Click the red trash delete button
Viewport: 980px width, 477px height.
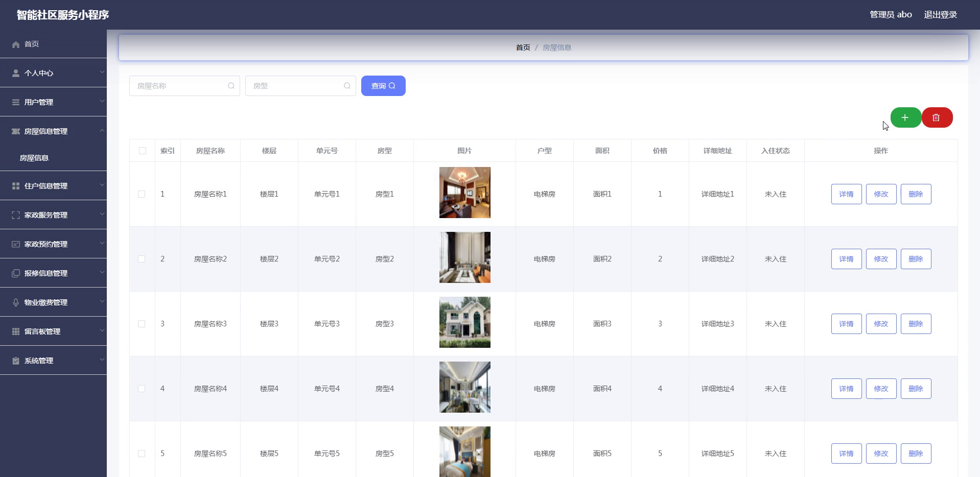(937, 117)
